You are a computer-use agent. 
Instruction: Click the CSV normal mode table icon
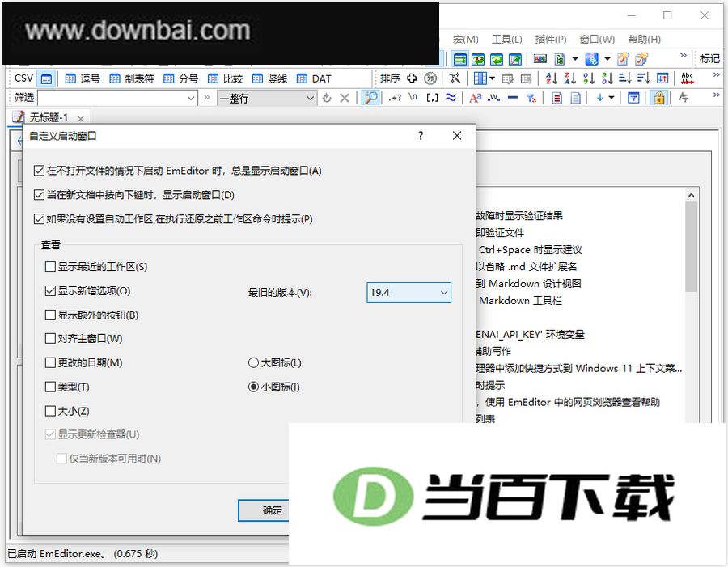pyautogui.click(x=46, y=79)
